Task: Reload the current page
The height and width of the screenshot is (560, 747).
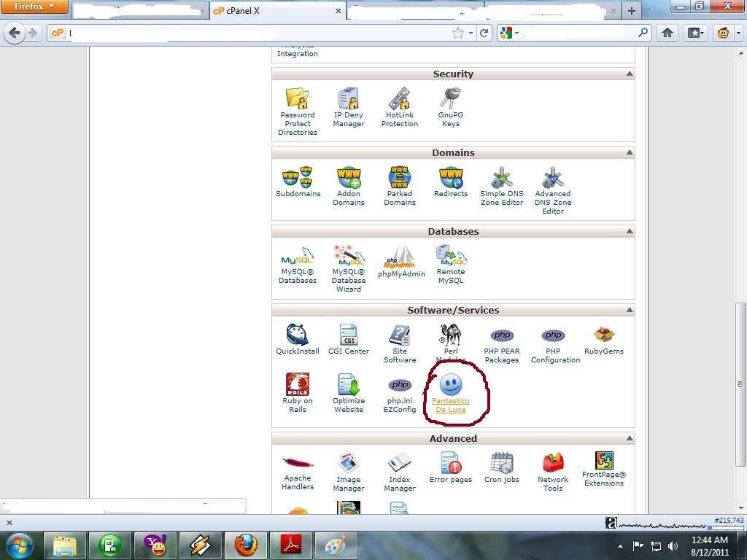Action: click(484, 33)
